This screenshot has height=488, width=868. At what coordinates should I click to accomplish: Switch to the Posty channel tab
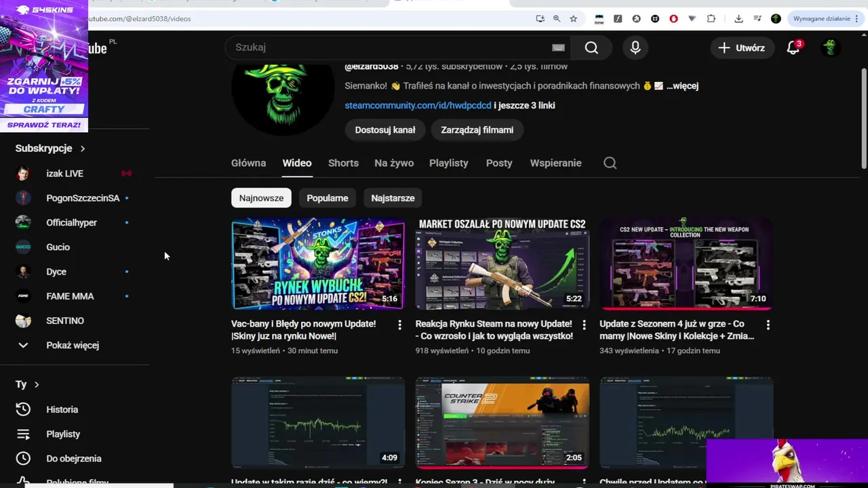(x=499, y=163)
